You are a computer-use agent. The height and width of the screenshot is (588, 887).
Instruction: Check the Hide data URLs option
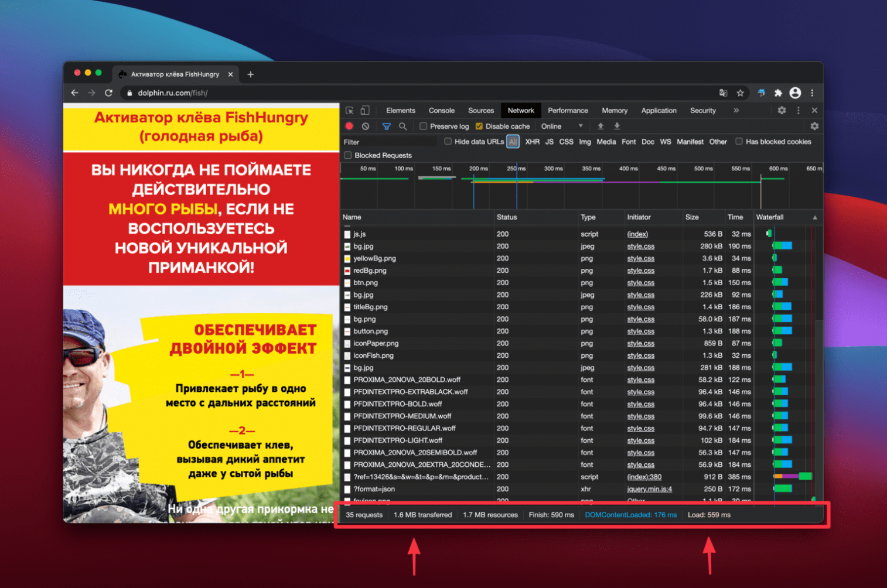(x=448, y=142)
